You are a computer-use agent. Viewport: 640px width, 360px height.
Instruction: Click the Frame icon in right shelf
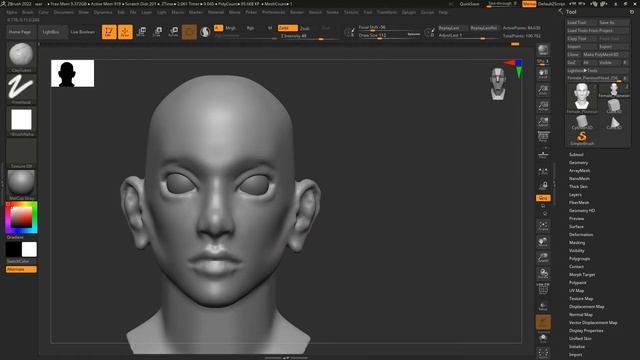(543, 226)
